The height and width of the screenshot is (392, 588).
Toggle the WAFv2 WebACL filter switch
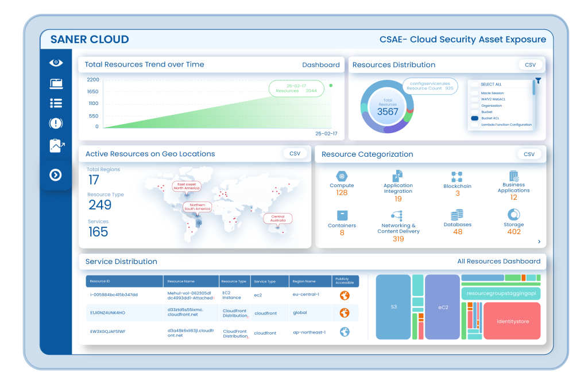[475, 99]
